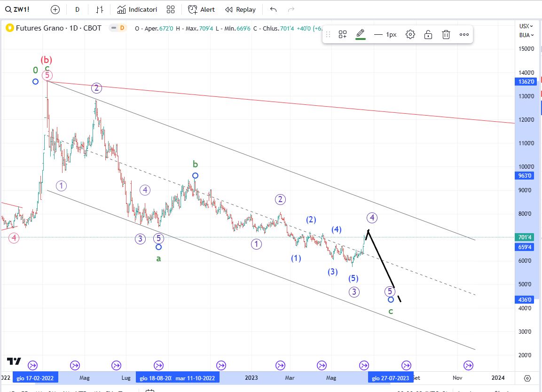Click the 963'0 price label

[524, 176]
